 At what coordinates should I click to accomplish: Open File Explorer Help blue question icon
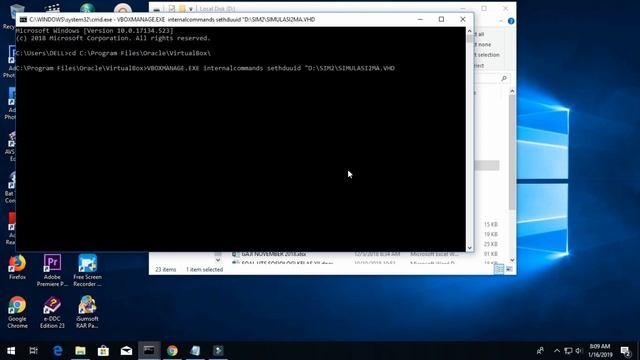511,21
